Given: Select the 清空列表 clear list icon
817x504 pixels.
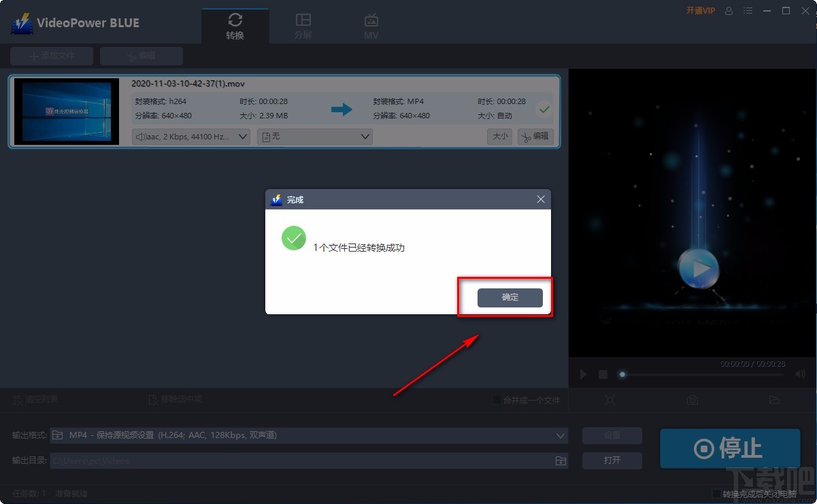Looking at the screenshot, I should 17,400.
